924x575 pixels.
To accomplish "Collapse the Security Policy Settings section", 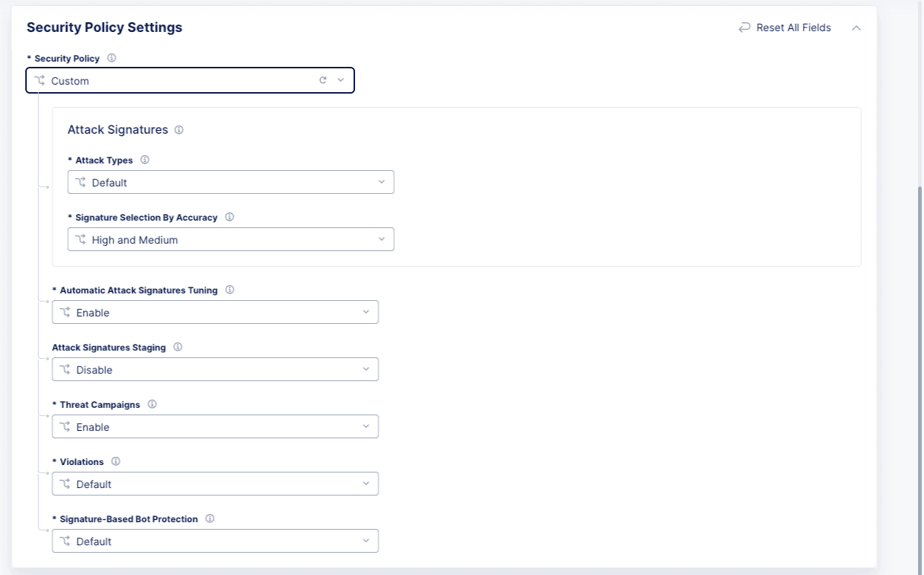I will (x=856, y=27).
